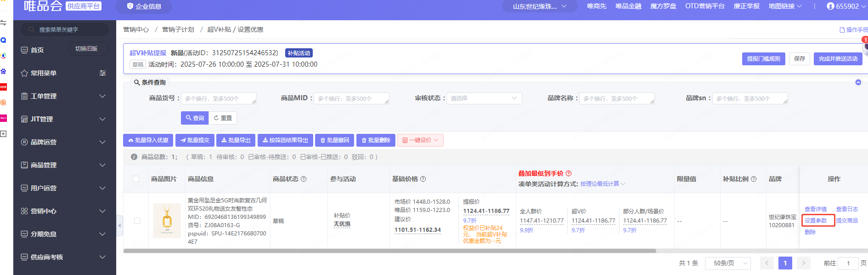The width and height of the screenshot is (868, 275).
Task: Expand the 商品管理 sidebar menu
Action: click(63, 165)
